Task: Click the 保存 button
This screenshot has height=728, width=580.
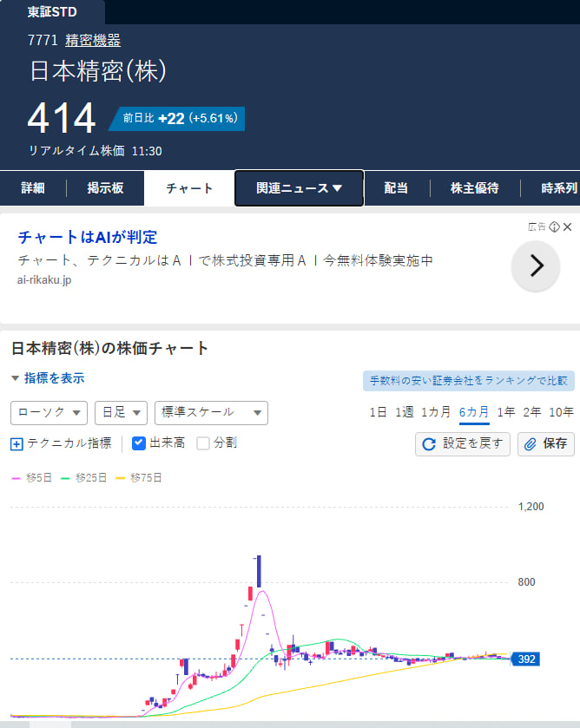Action: click(x=546, y=444)
